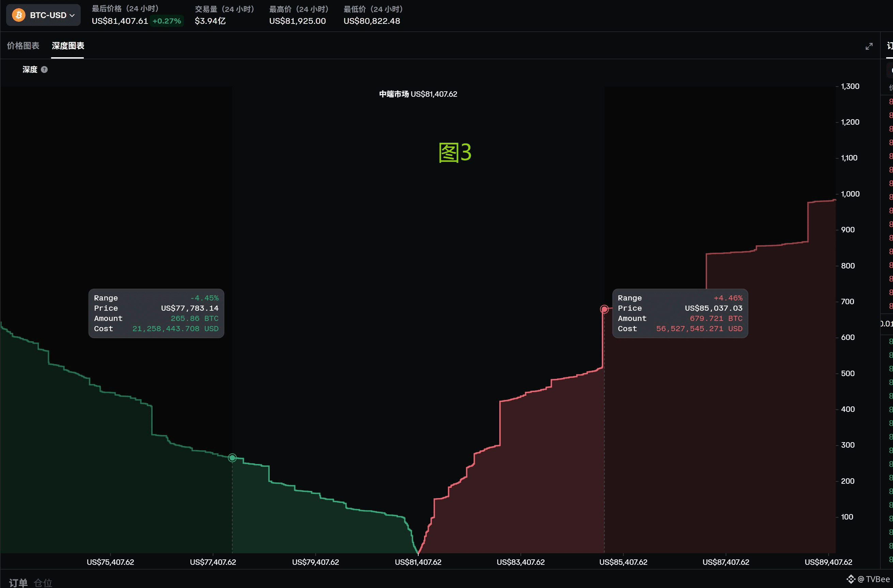Switch to the 价格图表 tab
The width and height of the screenshot is (893, 588).
23,46
